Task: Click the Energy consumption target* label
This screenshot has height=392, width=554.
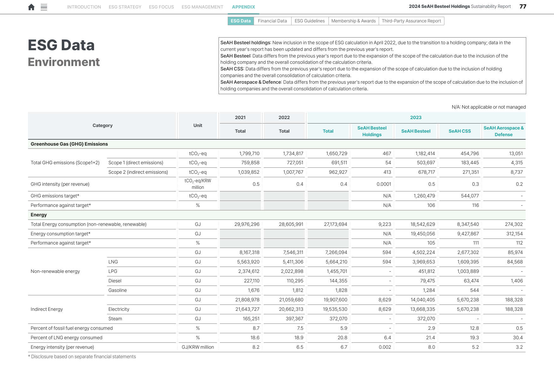Action: 61,234
